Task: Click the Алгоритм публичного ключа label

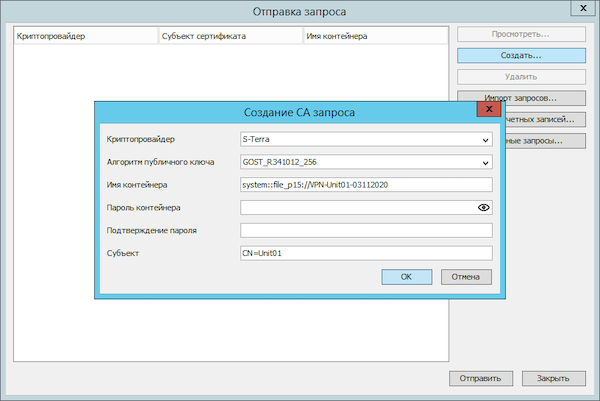Action: 160,162
